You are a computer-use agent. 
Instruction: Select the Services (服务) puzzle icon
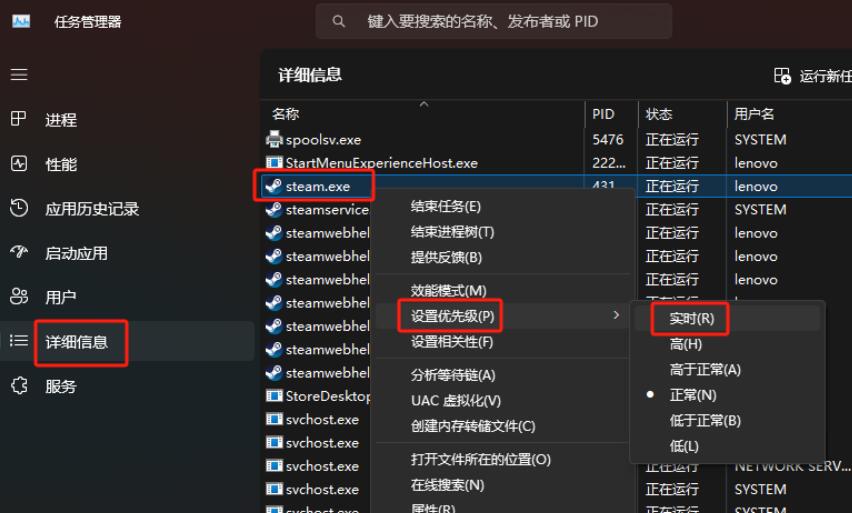click(x=19, y=385)
